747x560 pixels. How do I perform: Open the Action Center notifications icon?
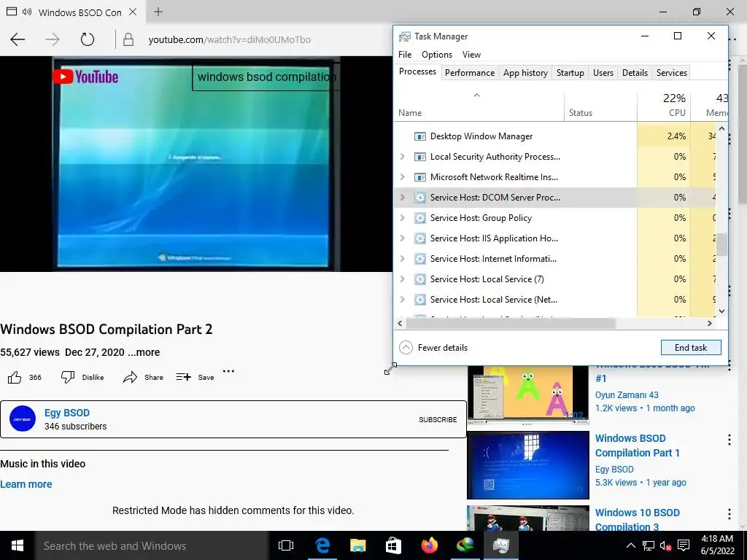(684, 545)
